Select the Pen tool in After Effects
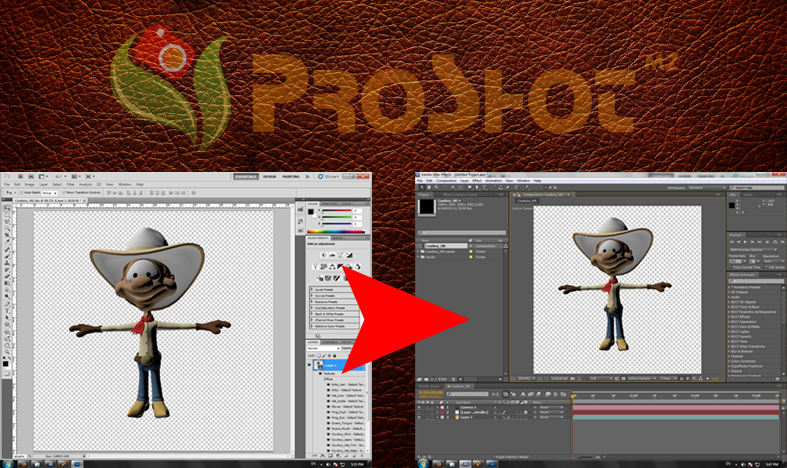The height and width of the screenshot is (468, 787). tap(476, 187)
